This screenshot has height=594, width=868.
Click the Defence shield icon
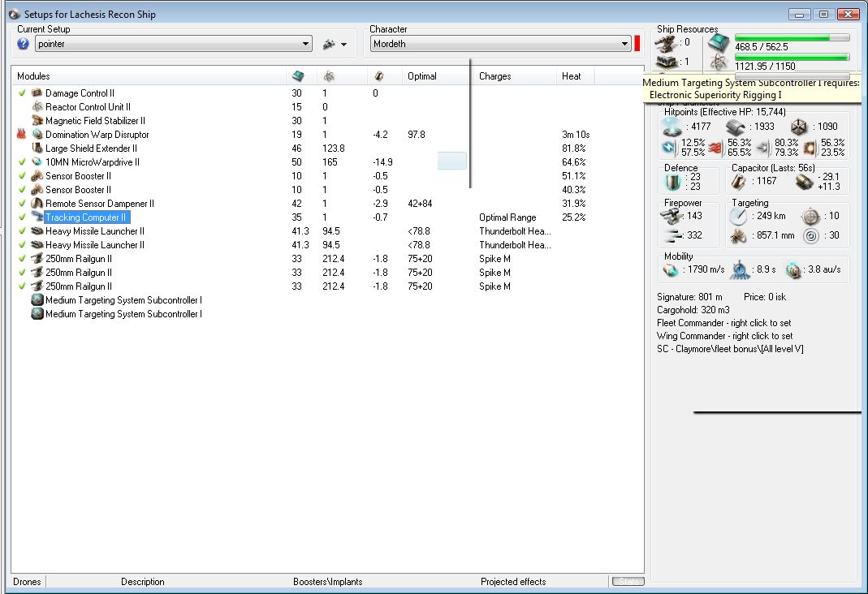[672, 182]
